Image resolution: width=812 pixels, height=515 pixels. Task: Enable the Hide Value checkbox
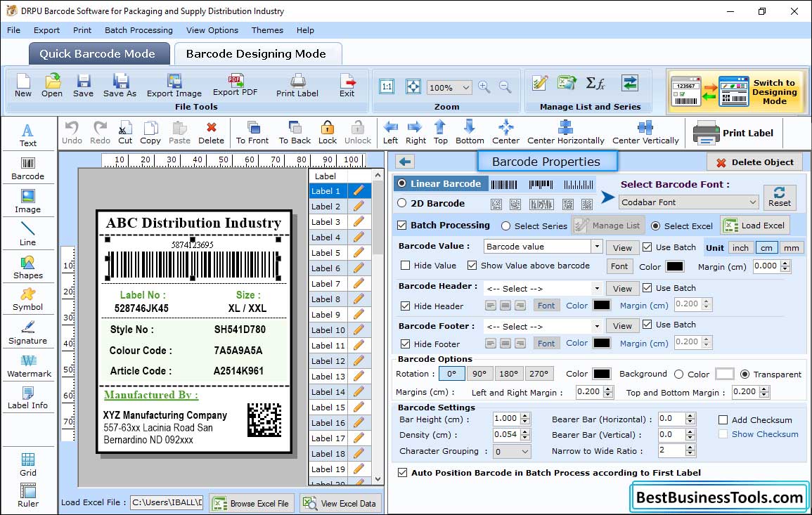[x=406, y=265]
